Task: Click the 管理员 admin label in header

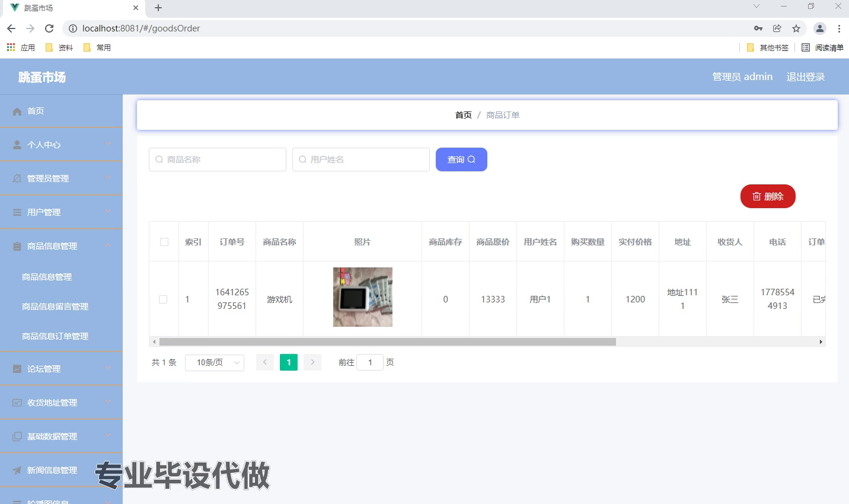Action: [742, 76]
